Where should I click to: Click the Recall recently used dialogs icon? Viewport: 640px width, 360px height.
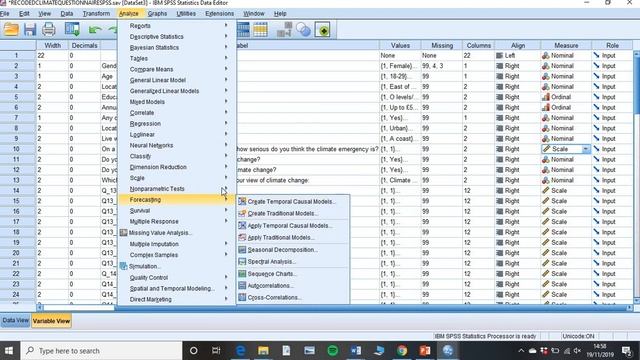72,30
